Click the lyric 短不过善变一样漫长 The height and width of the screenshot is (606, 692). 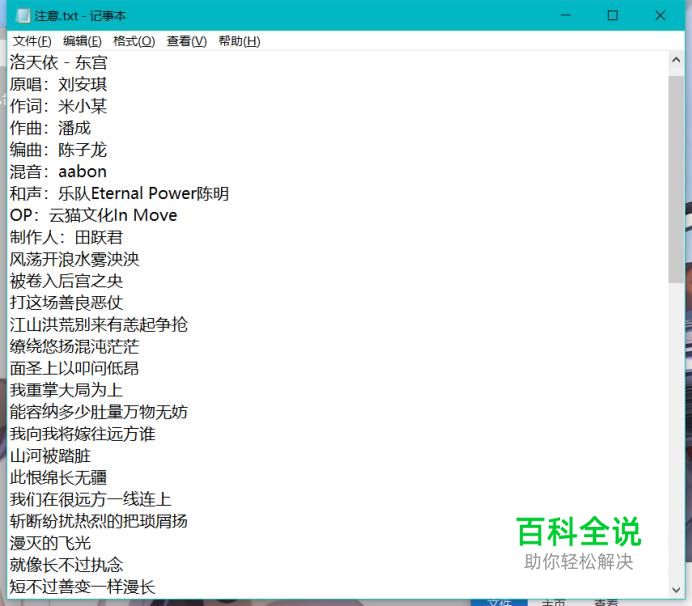[x=83, y=587]
